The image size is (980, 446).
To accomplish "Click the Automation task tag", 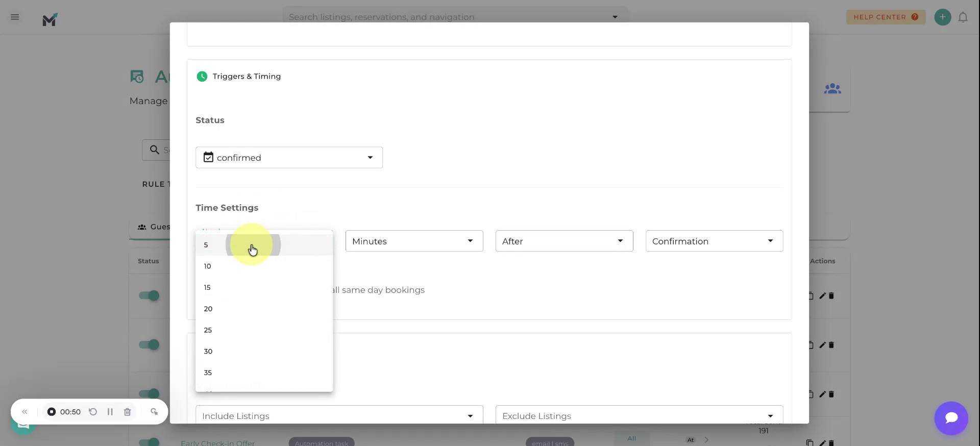I will (x=322, y=443).
